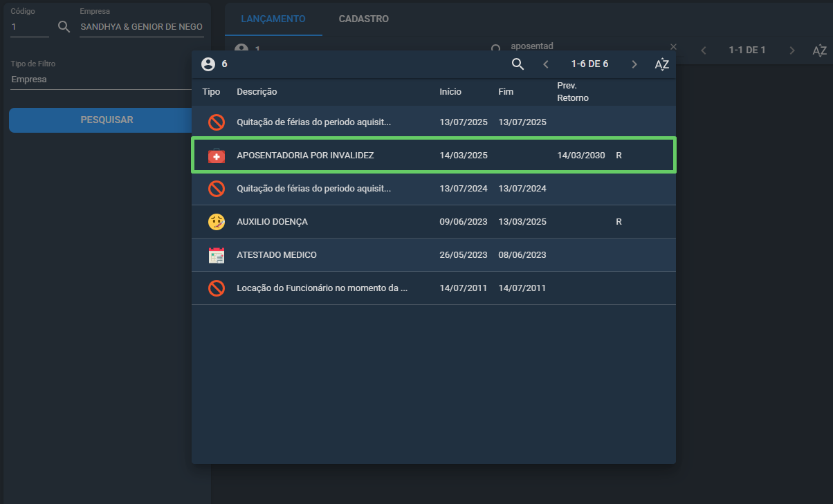The width and height of the screenshot is (833, 504).
Task: Open the Tipo de Filtro dropdown
Action: [x=102, y=80]
